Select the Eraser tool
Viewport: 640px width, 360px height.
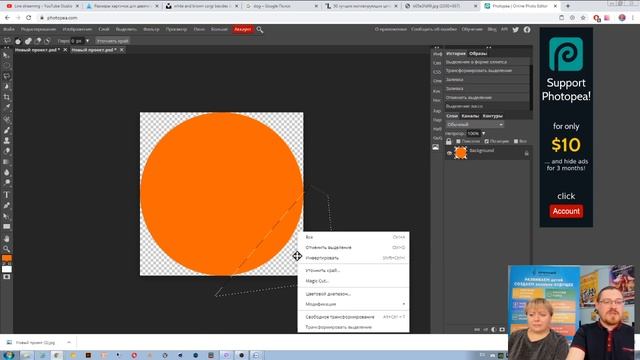pyautogui.click(x=6, y=151)
